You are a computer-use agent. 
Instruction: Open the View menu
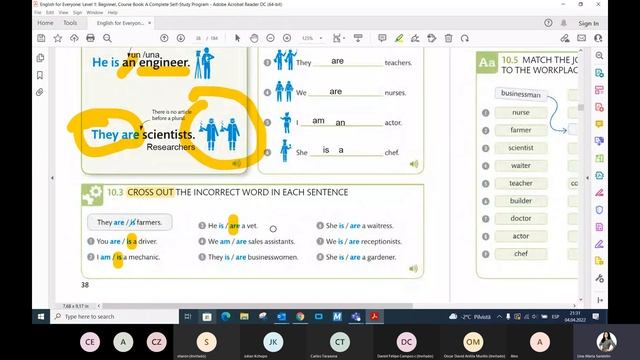pos(63,13)
